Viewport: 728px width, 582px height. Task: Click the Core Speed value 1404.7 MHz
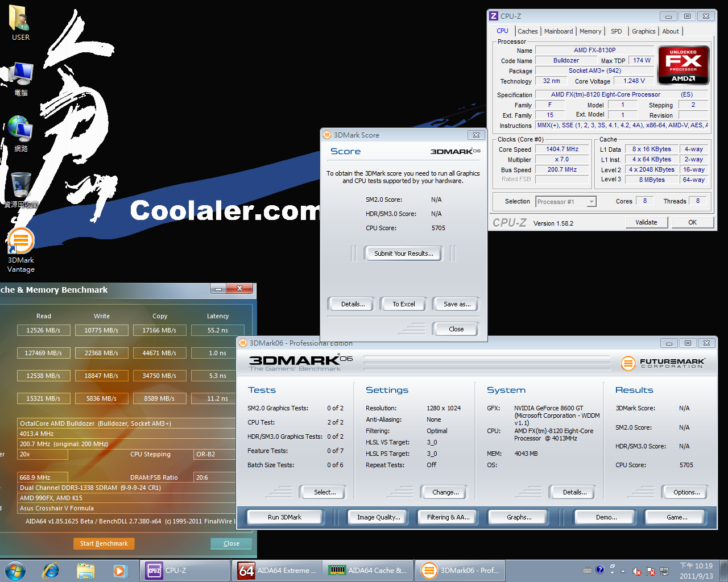click(x=562, y=149)
